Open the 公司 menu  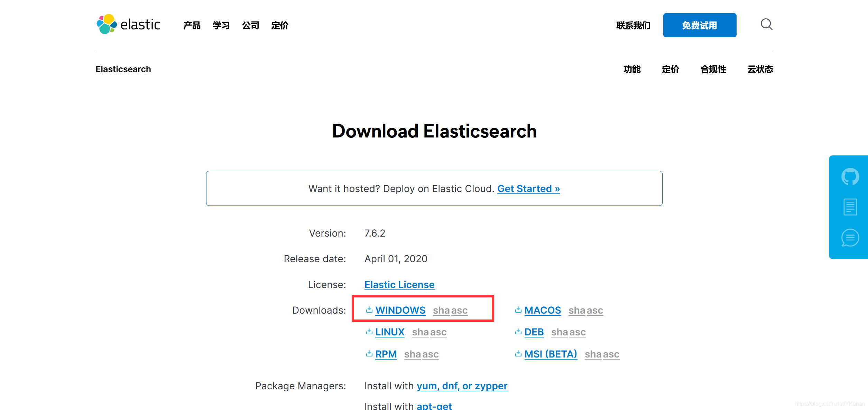[251, 25]
